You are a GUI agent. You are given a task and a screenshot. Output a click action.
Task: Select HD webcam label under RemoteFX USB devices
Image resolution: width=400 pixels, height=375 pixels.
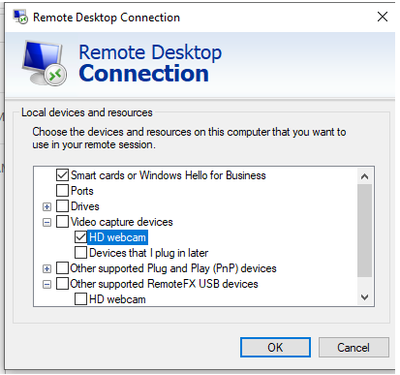[117, 299]
